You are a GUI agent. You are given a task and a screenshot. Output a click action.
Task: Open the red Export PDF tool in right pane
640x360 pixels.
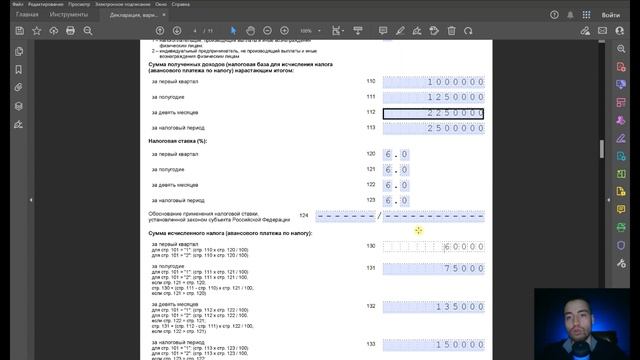click(621, 67)
